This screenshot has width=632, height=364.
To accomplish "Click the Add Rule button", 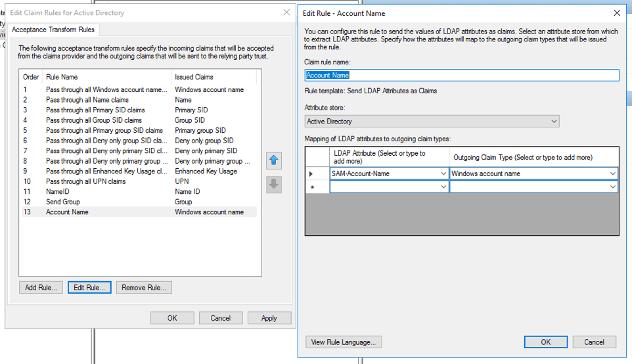I will tap(41, 287).
